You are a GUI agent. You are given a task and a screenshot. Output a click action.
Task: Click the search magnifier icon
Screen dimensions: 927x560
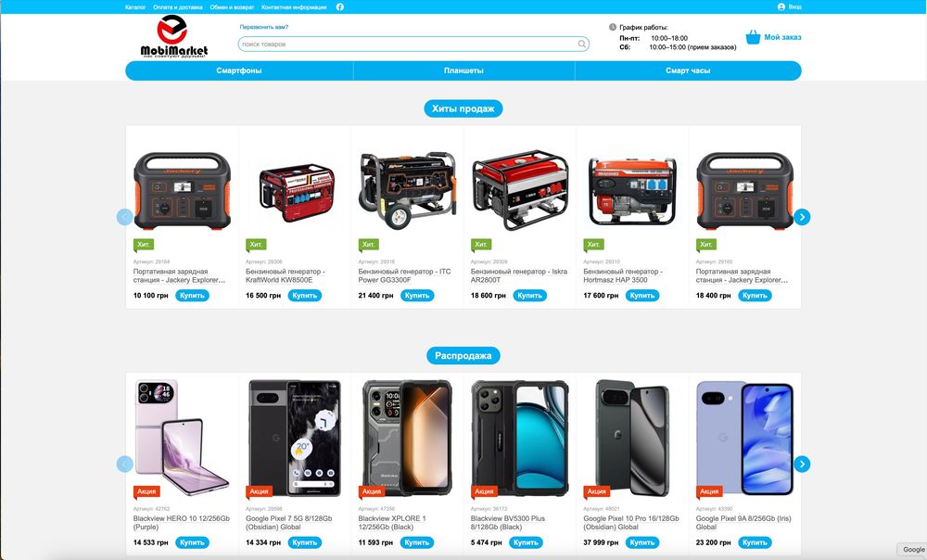[582, 44]
